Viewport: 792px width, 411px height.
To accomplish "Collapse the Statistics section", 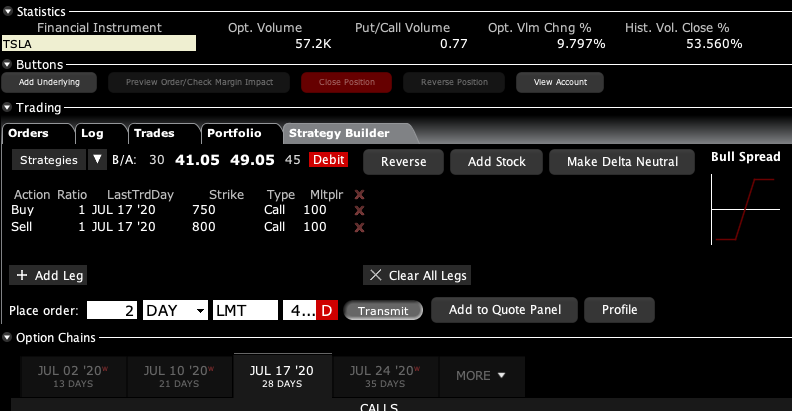I will pyautogui.click(x=8, y=10).
